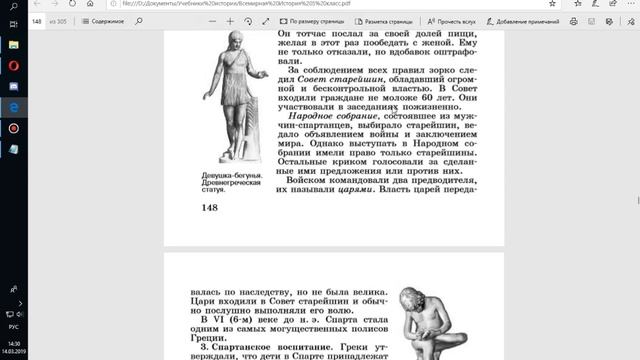Viewport: 640px width, 360px height.
Task: Print the PDF document
Action: (x=573, y=21)
